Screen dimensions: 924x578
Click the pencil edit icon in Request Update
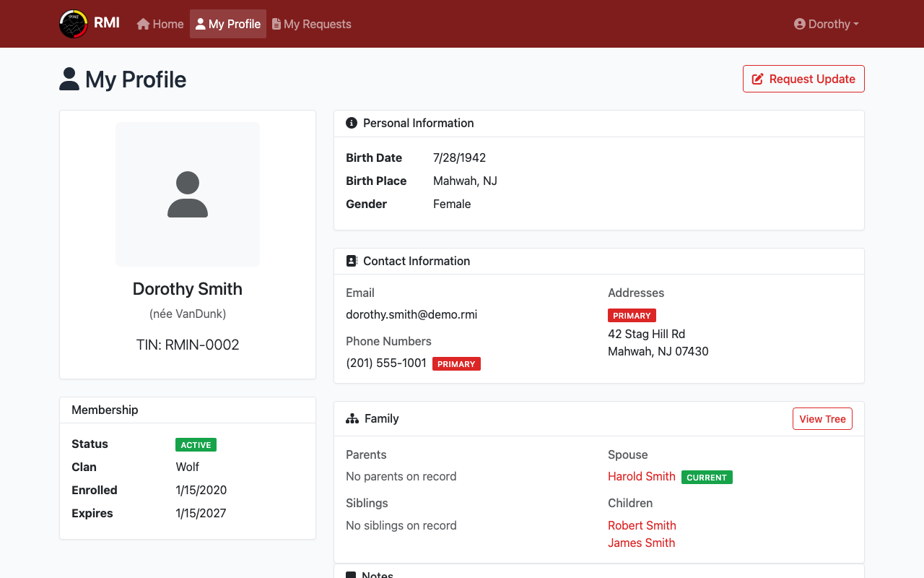(757, 79)
